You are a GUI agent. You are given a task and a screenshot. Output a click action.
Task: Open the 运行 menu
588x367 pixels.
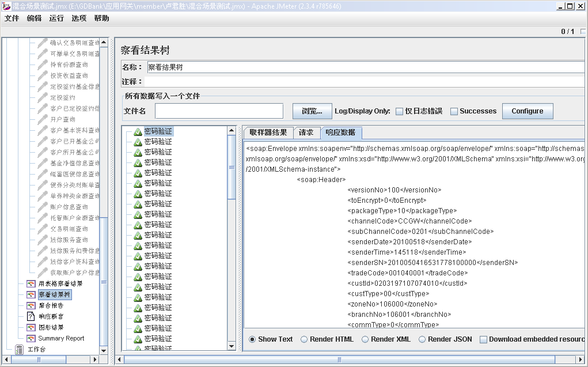tap(56, 18)
